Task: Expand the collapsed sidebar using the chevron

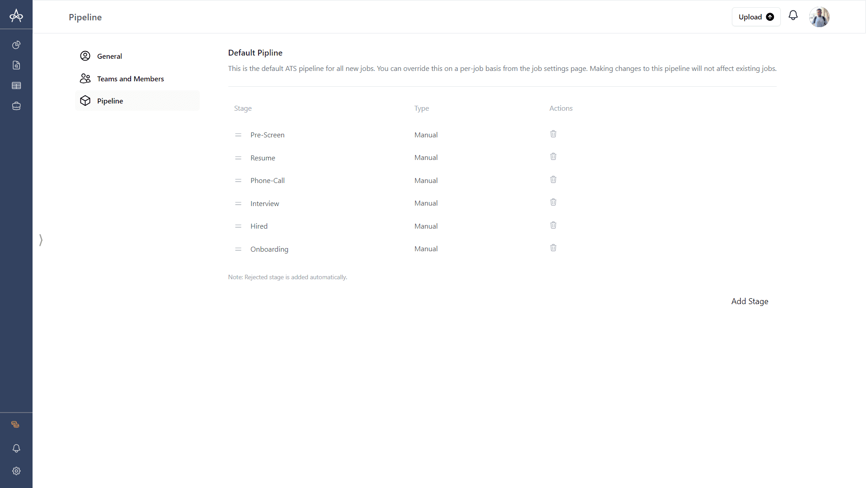Action: coord(41,240)
